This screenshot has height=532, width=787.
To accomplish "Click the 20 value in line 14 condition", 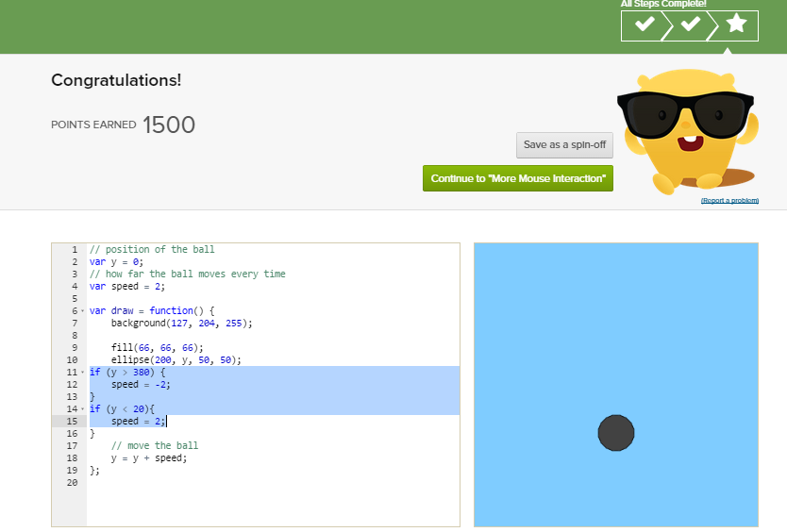I will click(139, 409).
